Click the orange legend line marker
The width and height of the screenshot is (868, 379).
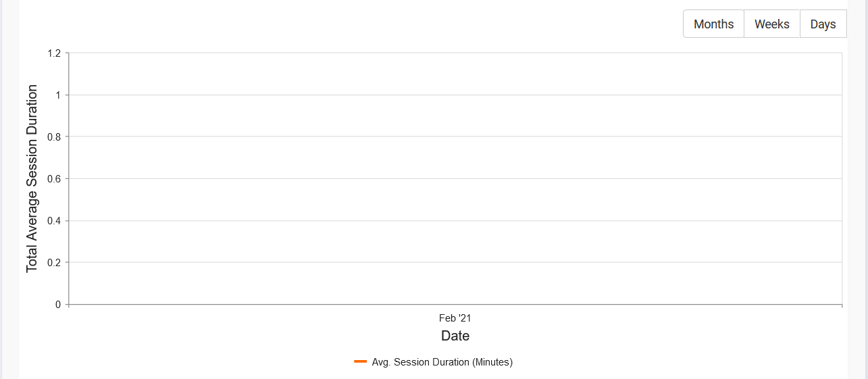[x=360, y=361]
